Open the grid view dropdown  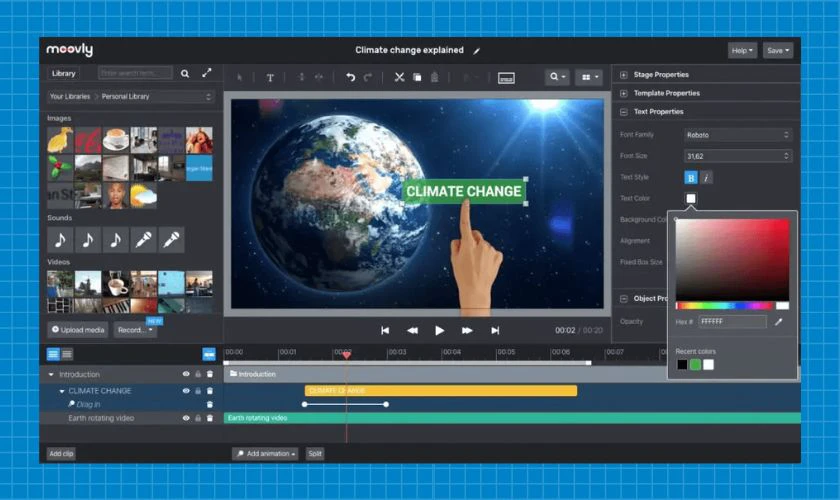(x=590, y=77)
